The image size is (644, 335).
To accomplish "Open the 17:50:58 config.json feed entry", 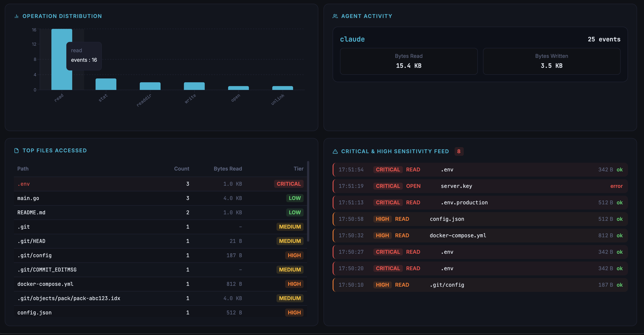I will (480, 219).
